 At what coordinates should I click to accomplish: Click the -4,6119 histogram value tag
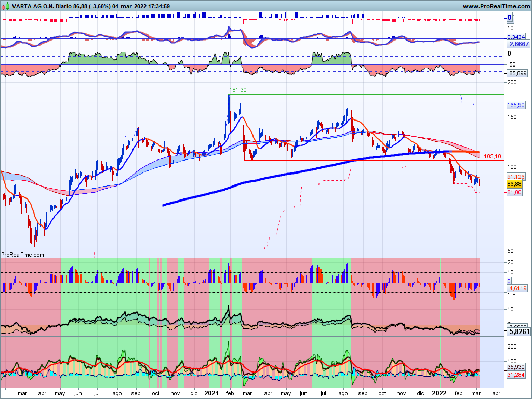click(x=517, y=288)
